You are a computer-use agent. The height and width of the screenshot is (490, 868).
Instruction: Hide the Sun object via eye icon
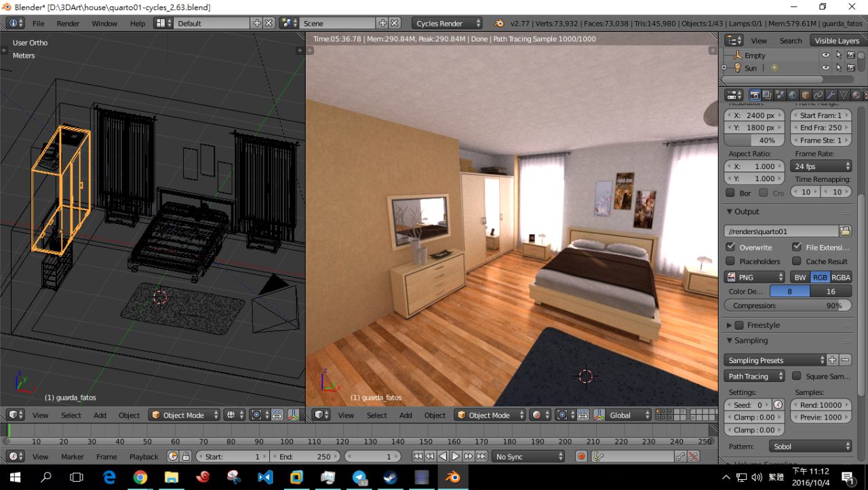pyautogui.click(x=826, y=68)
